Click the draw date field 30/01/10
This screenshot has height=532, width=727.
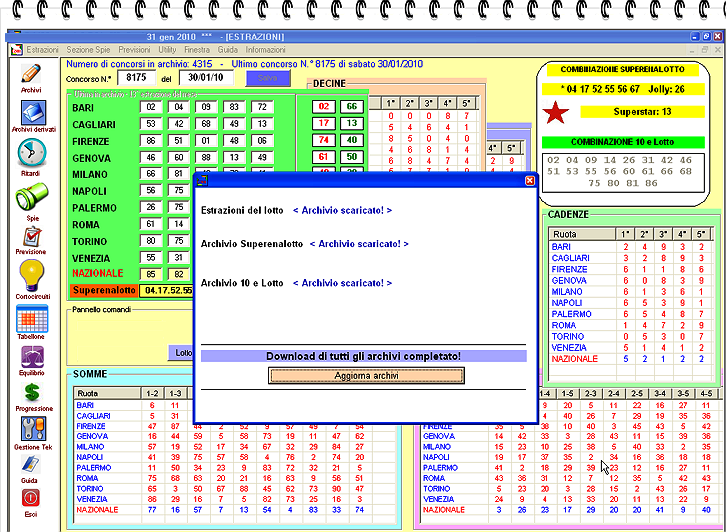[205, 77]
